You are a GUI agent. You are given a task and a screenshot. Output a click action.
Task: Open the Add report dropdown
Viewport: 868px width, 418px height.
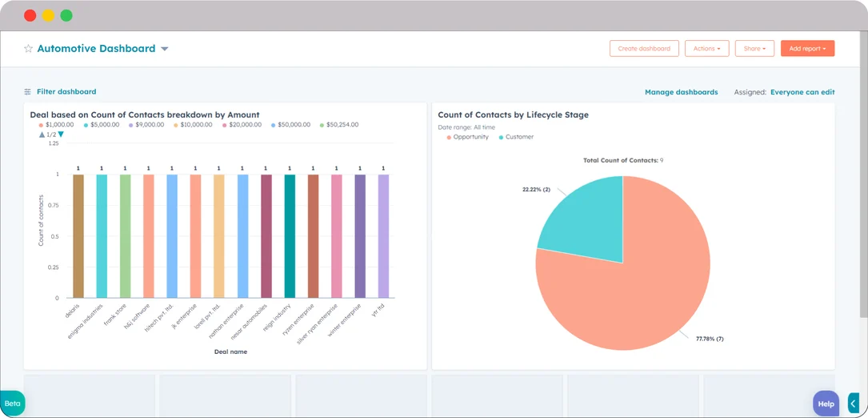[807, 48]
